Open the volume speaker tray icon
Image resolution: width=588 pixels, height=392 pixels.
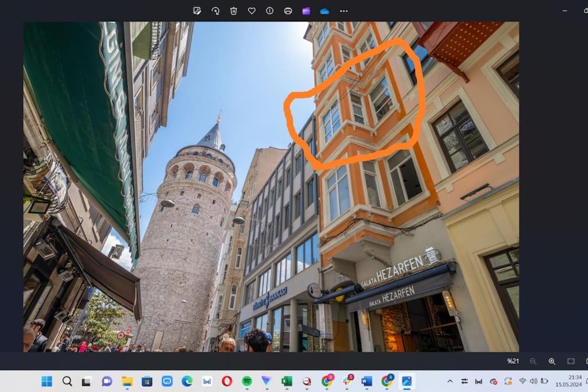533,381
